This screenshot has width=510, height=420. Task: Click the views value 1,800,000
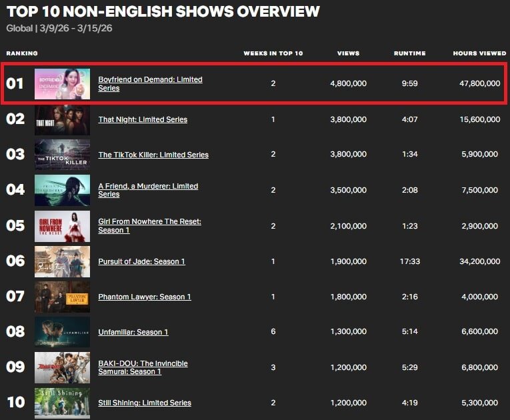pyautogui.click(x=349, y=297)
